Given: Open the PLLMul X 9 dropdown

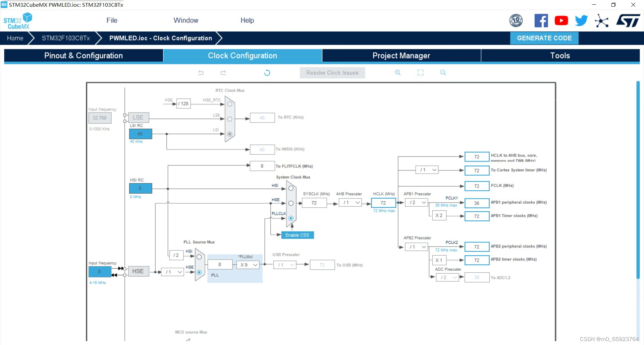Looking at the screenshot, I should pyautogui.click(x=248, y=265).
